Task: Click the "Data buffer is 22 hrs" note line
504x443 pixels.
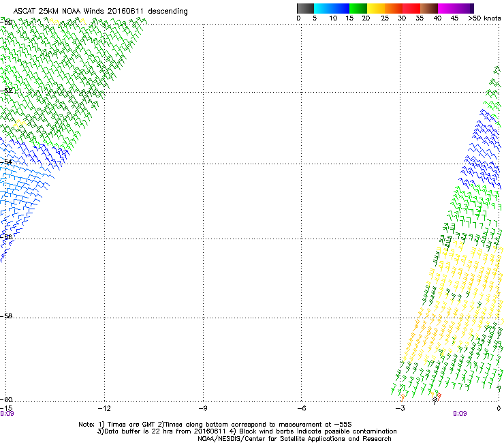Action: [247, 431]
